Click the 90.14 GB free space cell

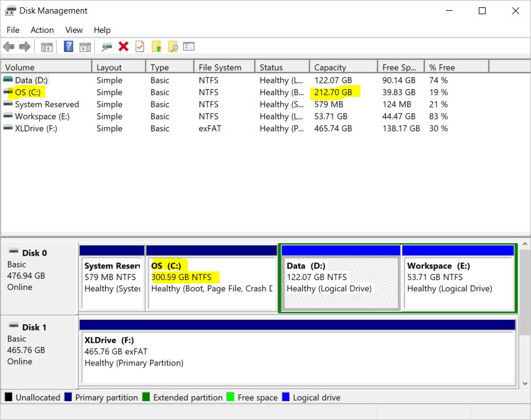pyautogui.click(x=399, y=80)
